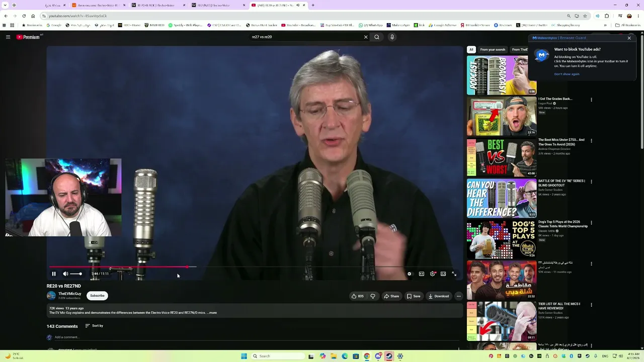Open TheEVMicGuy channel name link

click(x=69, y=294)
